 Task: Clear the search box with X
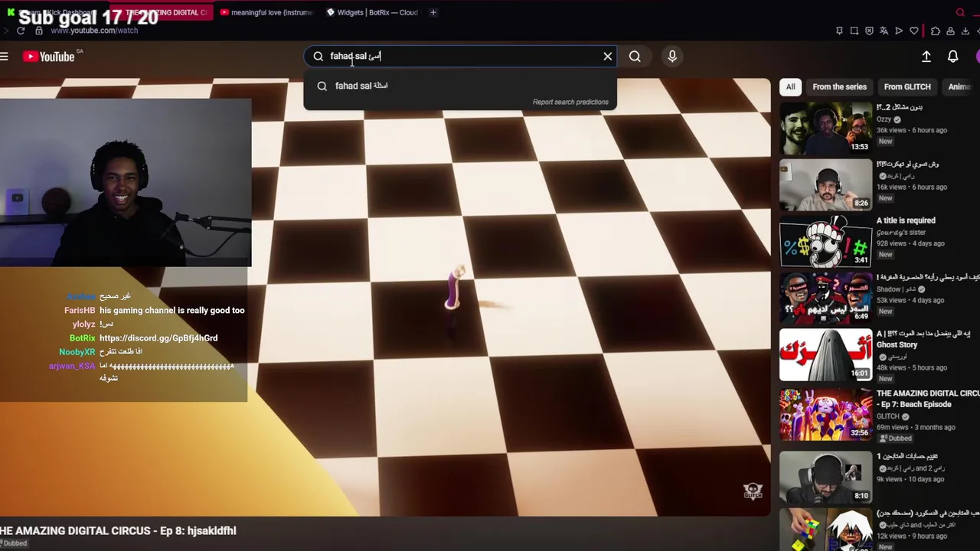pos(608,56)
